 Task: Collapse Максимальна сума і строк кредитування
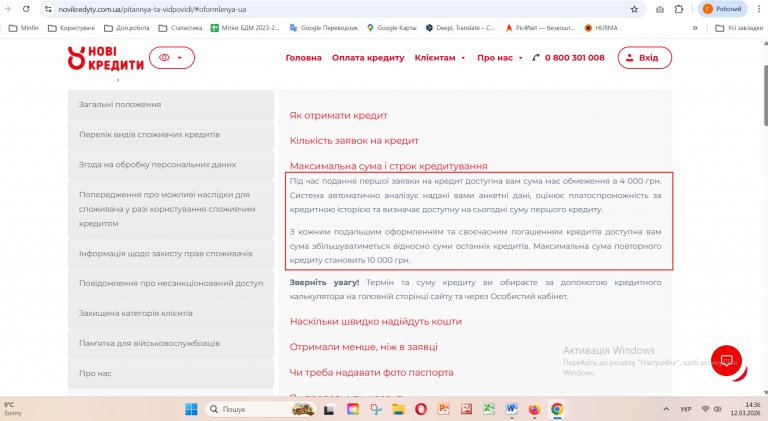(388, 166)
